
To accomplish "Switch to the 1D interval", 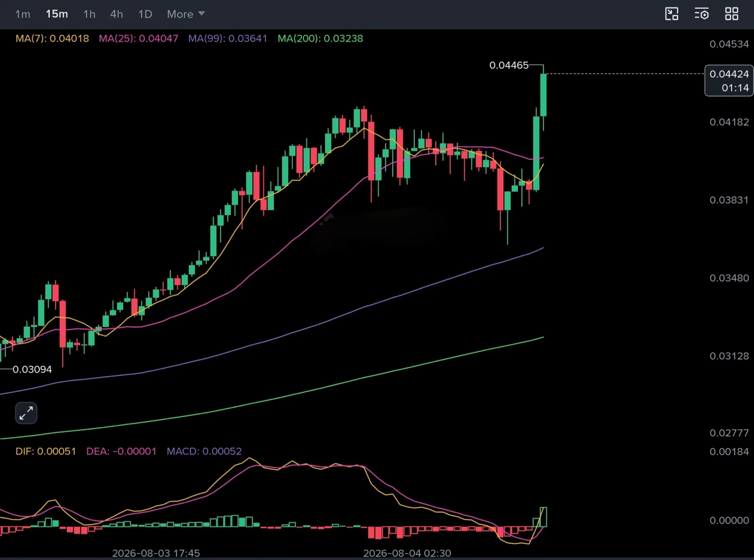I will tap(145, 14).
